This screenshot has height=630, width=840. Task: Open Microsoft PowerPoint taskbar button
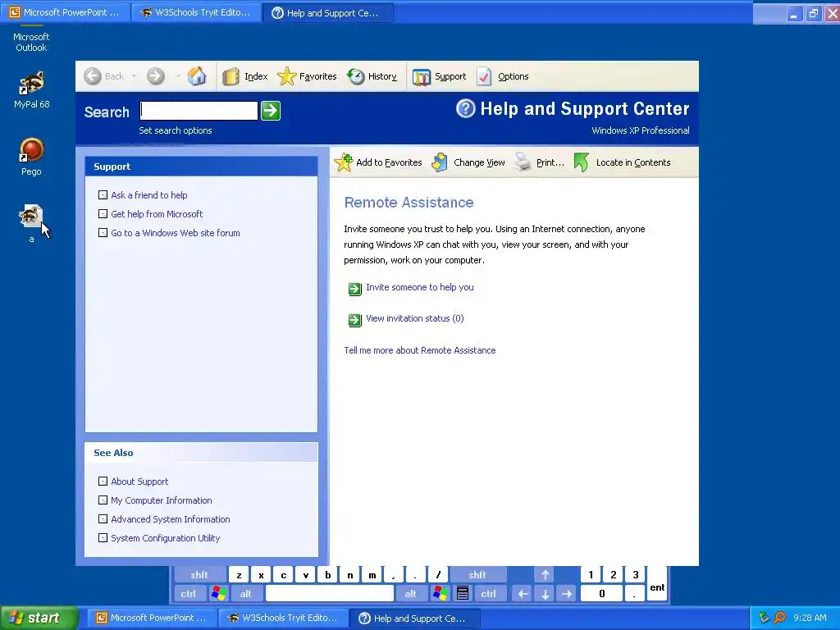[152, 618]
